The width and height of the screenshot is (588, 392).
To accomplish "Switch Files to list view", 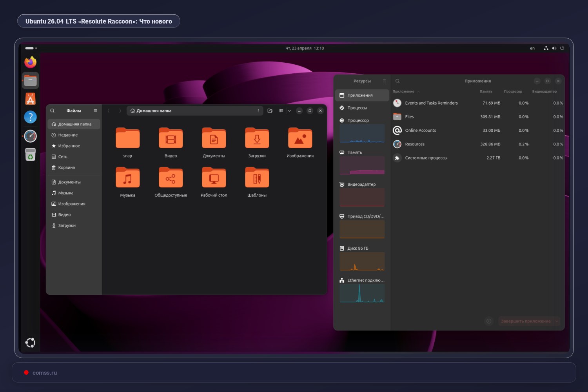I will point(281,111).
